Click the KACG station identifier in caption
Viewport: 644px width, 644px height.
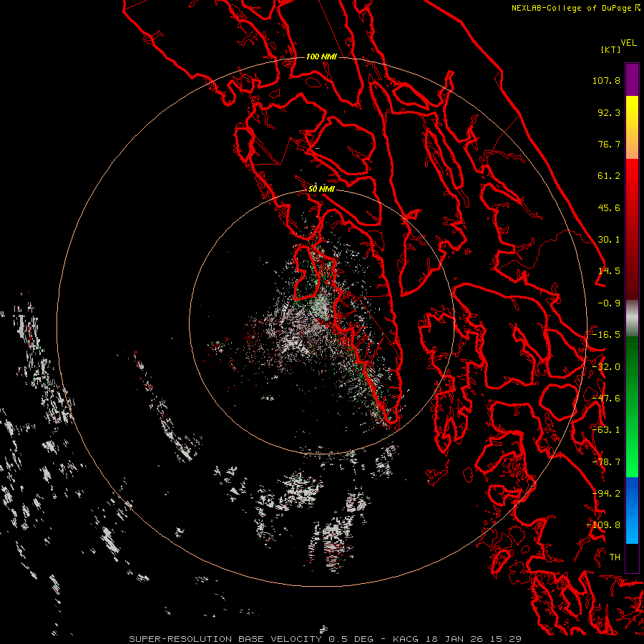click(x=407, y=639)
